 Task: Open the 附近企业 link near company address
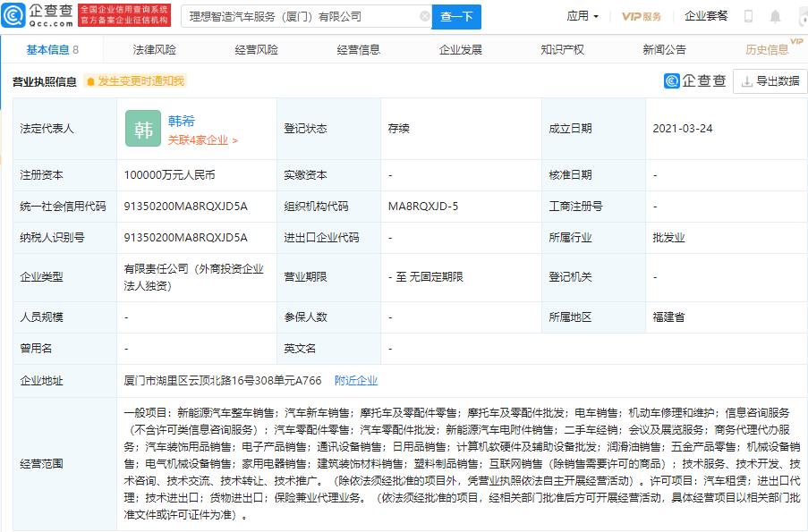(x=358, y=380)
